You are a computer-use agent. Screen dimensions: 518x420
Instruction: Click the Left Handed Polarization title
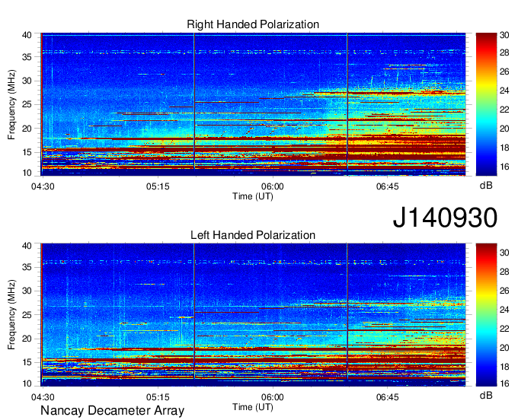point(253,235)
